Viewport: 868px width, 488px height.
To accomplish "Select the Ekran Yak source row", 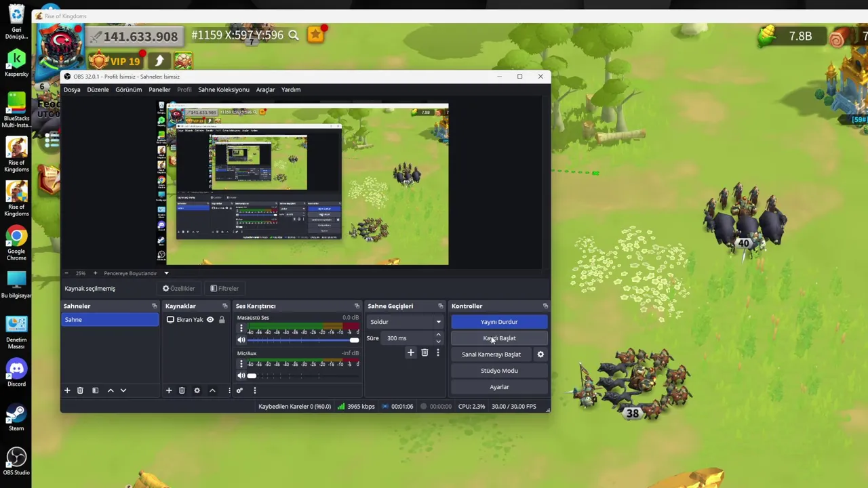I will pyautogui.click(x=197, y=320).
